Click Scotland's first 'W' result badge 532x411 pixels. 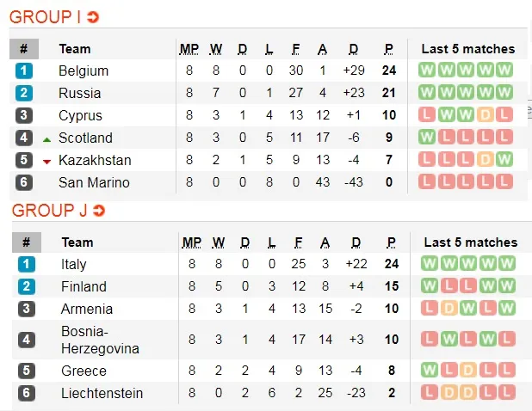coord(427,138)
